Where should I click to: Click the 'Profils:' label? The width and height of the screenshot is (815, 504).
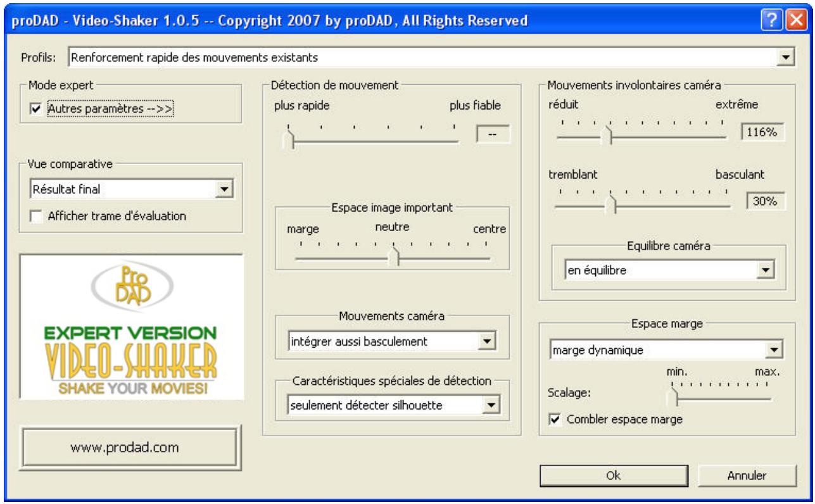coord(39,58)
